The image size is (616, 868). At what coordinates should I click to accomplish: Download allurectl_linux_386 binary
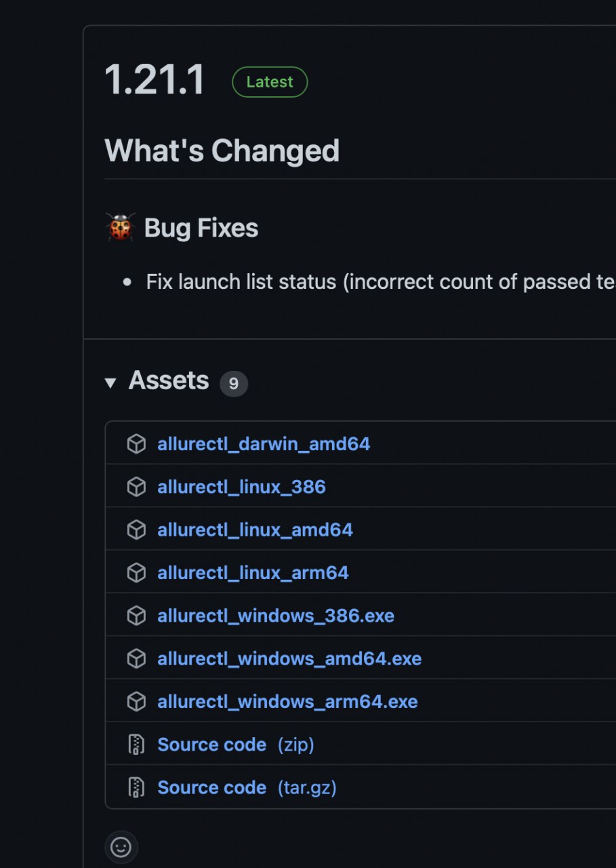(x=241, y=487)
